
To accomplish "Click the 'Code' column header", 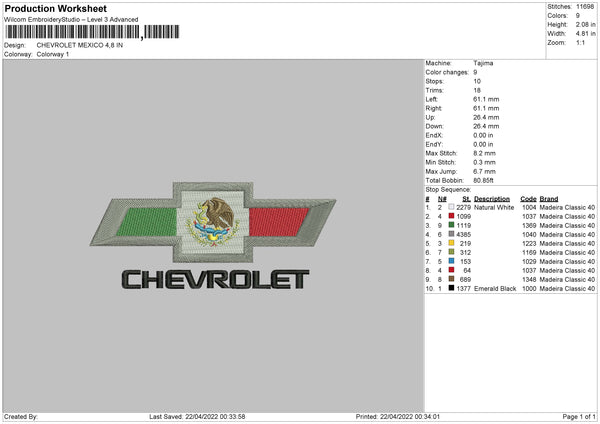I will point(528,199).
